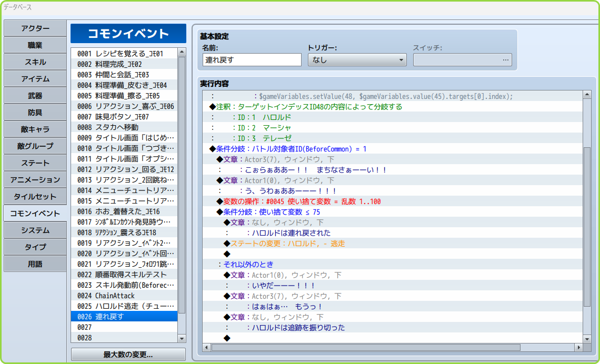Open the システム tab

[x=35, y=230]
